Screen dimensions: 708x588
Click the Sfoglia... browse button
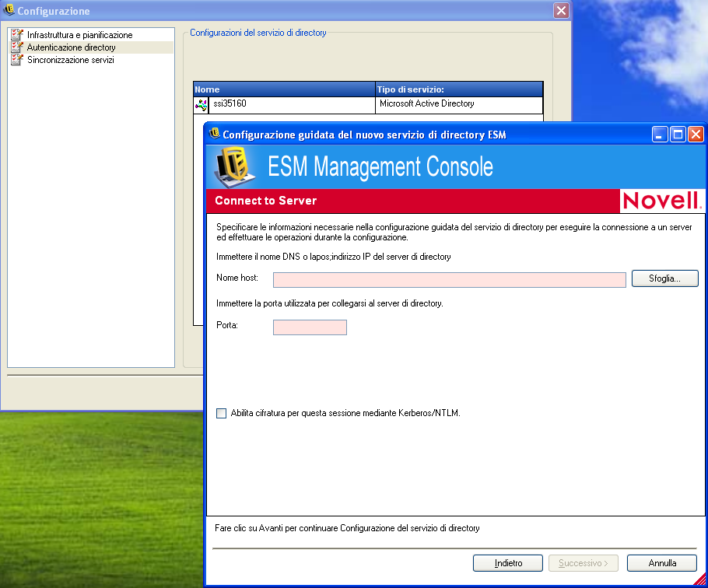click(x=664, y=278)
